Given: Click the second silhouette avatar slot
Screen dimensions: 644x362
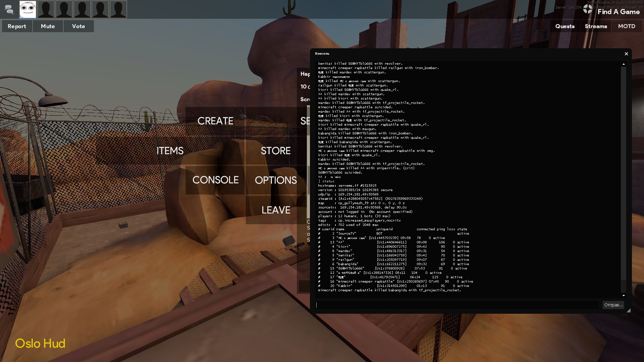Looking at the screenshot, I should (64, 9).
